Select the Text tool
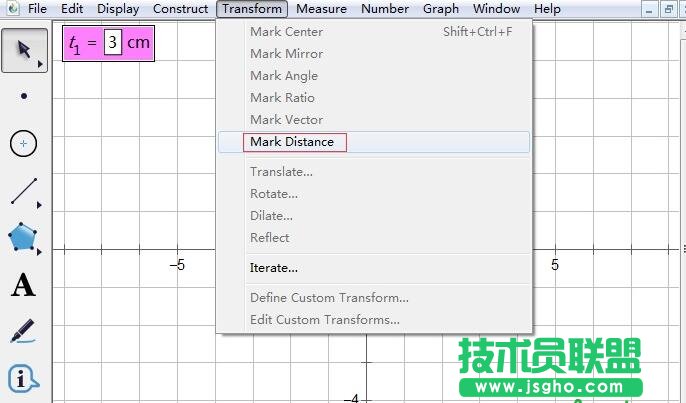 coord(23,286)
